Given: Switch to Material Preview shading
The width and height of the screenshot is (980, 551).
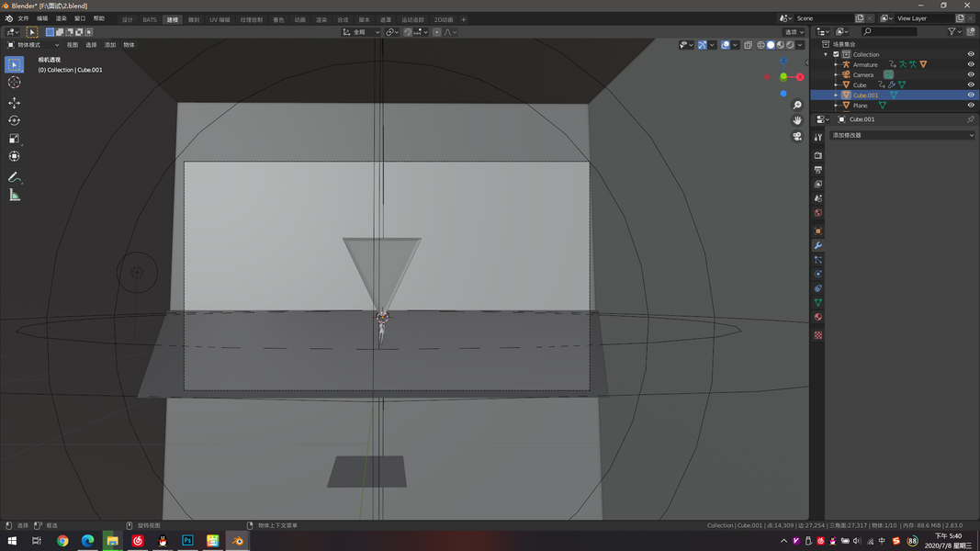Looking at the screenshot, I should pyautogui.click(x=781, y=45).
